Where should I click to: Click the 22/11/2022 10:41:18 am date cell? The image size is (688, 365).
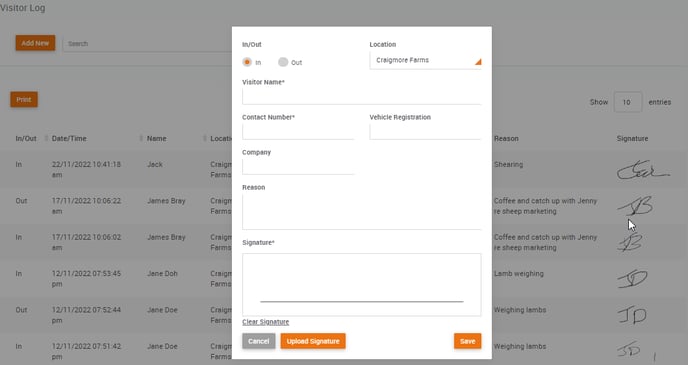coord(86,169)
